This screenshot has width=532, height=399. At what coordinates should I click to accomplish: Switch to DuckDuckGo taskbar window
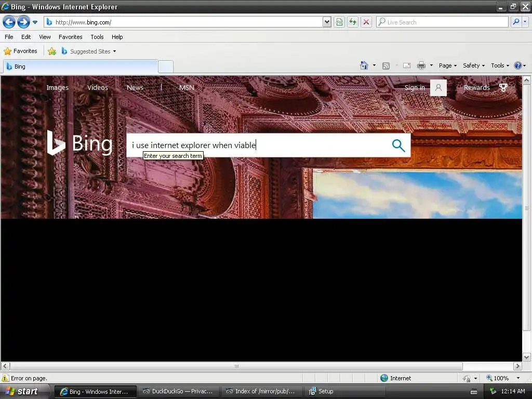tap(178, 392)
